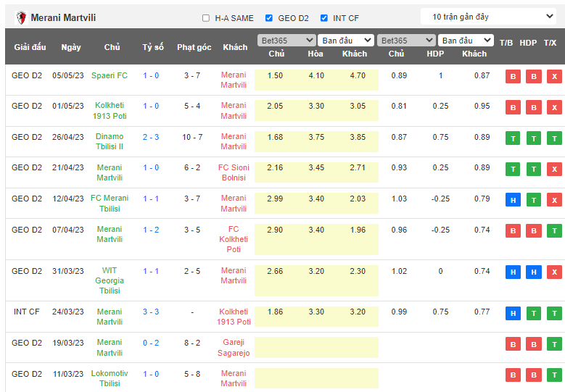This screenshot has width=565, height=392.
Task: Uncheck the GEO D2 filter checkbox
Action: (x=269, y=18)
